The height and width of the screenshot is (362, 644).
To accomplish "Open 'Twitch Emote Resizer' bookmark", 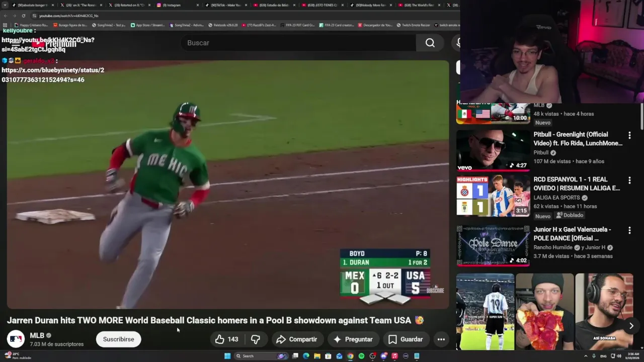I will click(414, 25).
